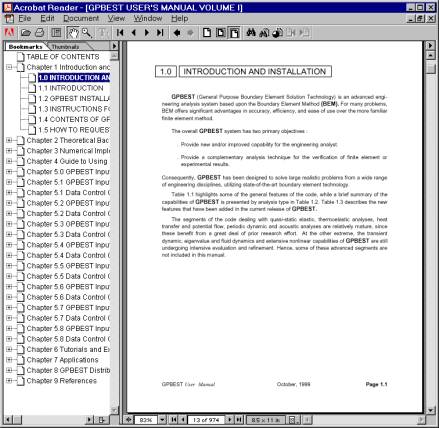Viewport: 439px width, 428px height.
Task: Click the Print toolbar icon
Action: click(39, 33)
